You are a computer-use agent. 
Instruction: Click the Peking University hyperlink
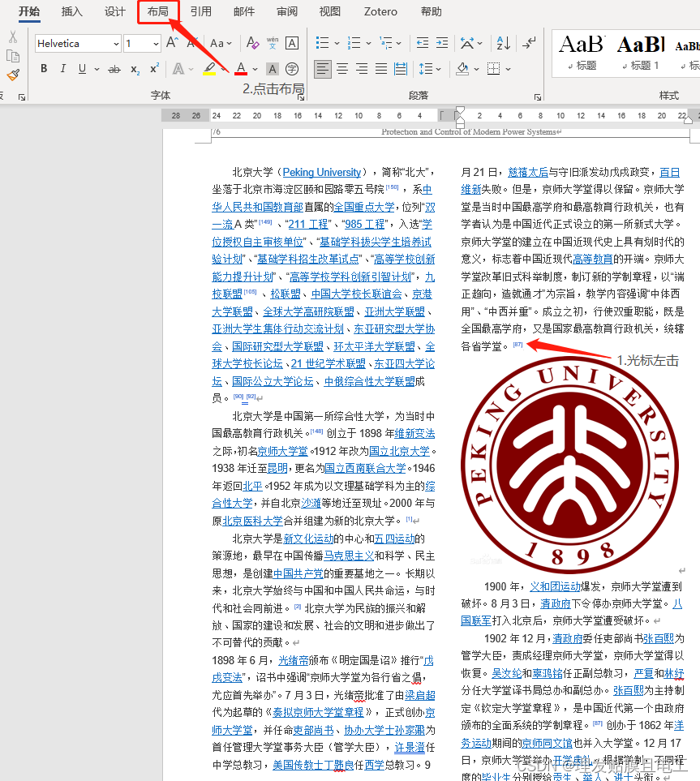tap(322, 172)
